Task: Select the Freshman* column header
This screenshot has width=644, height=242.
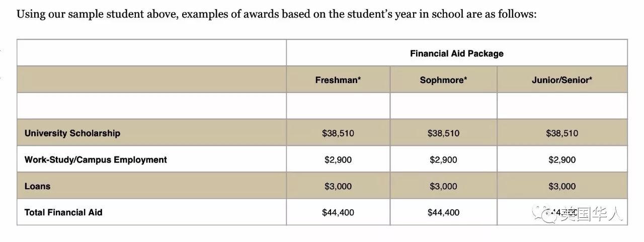Action: pyautogui.click(x=338, y=79)
